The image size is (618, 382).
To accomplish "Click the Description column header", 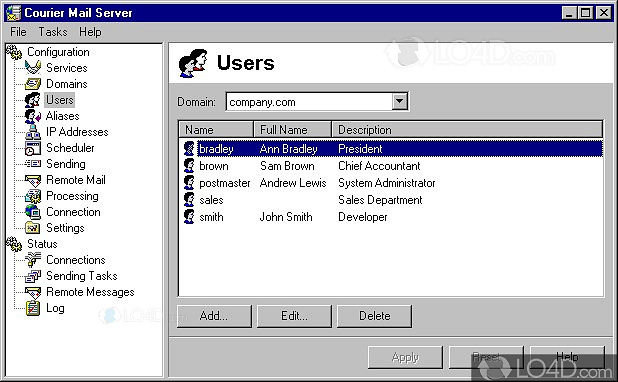I will point(467,130).
